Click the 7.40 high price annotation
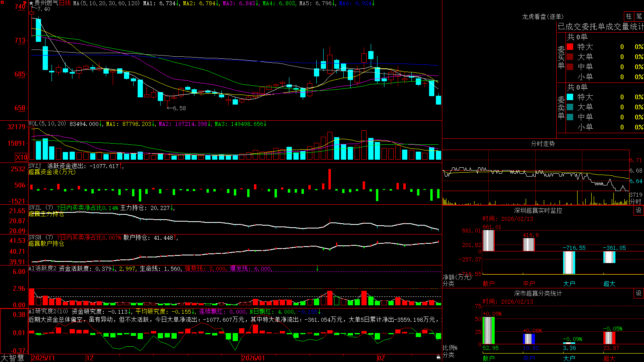This screenshot has height=362, width=644. click(x=44, y=9)
